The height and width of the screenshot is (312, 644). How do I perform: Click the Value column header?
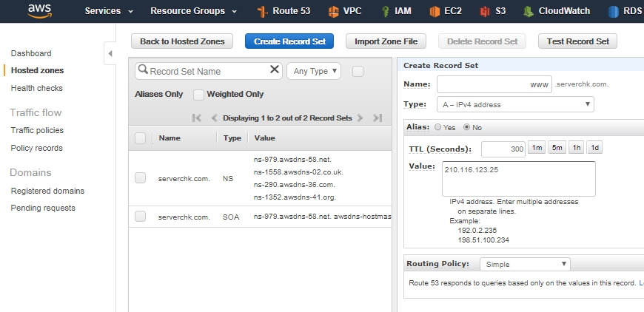pyautogui.click(x=264, y=138)
